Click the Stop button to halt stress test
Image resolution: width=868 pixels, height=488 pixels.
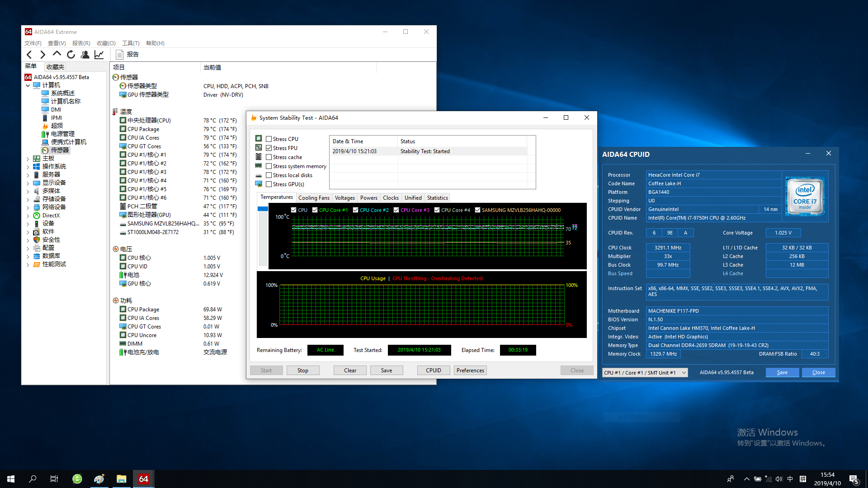[x=303, y=370]
